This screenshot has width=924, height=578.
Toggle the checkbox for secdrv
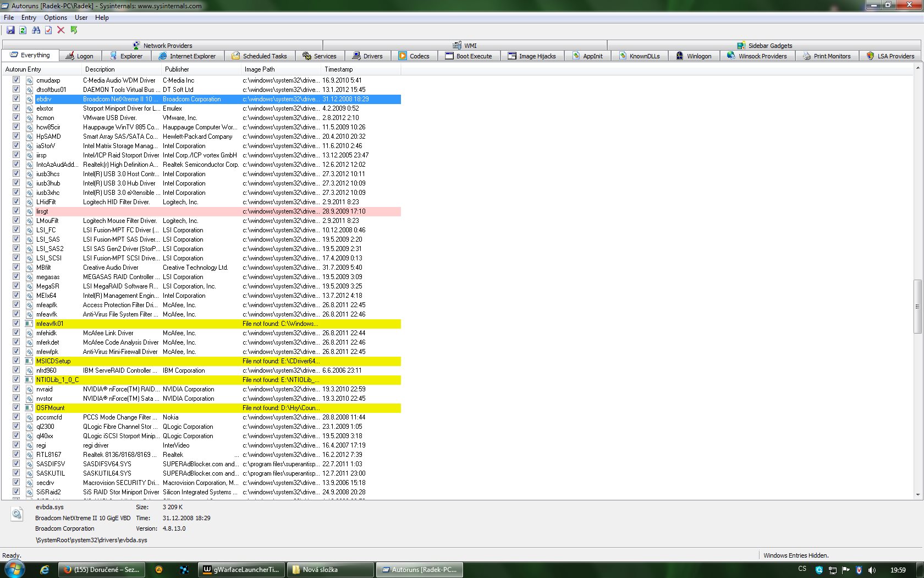click(x=16, y=482)
